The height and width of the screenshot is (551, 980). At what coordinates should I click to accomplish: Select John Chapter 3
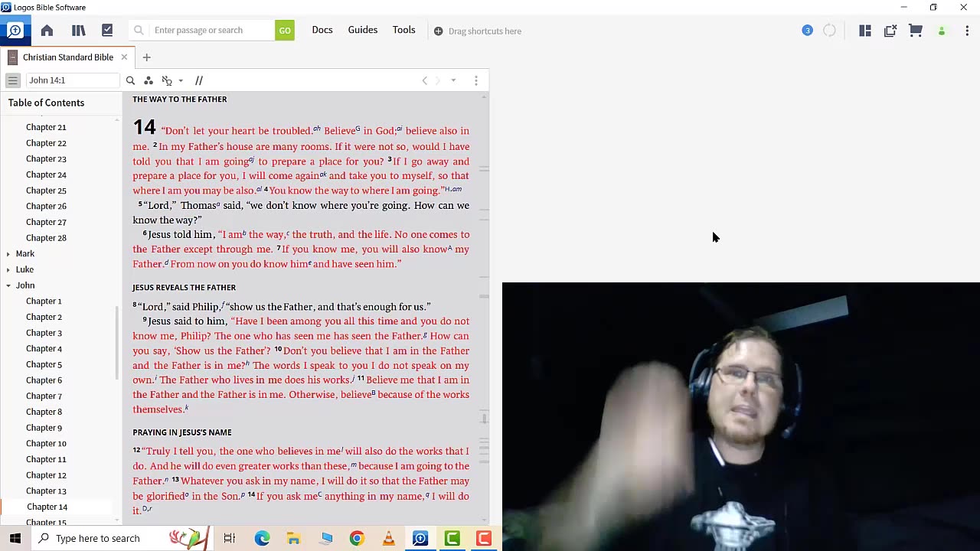point(44,333)
